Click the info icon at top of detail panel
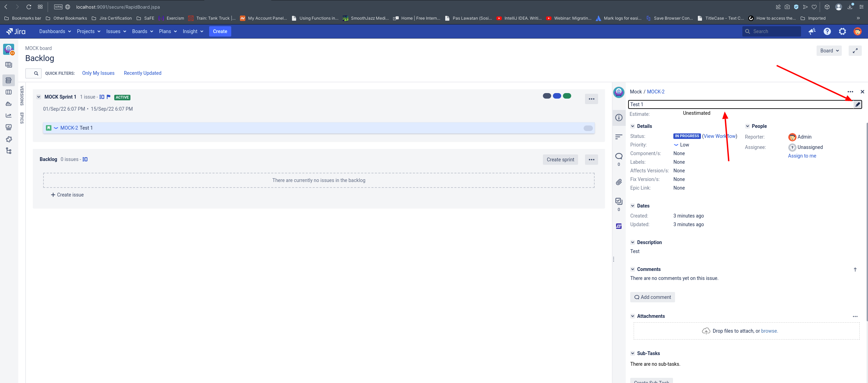Image resolution: width=868 pixels, height=383 pixels. pos(618,118)
